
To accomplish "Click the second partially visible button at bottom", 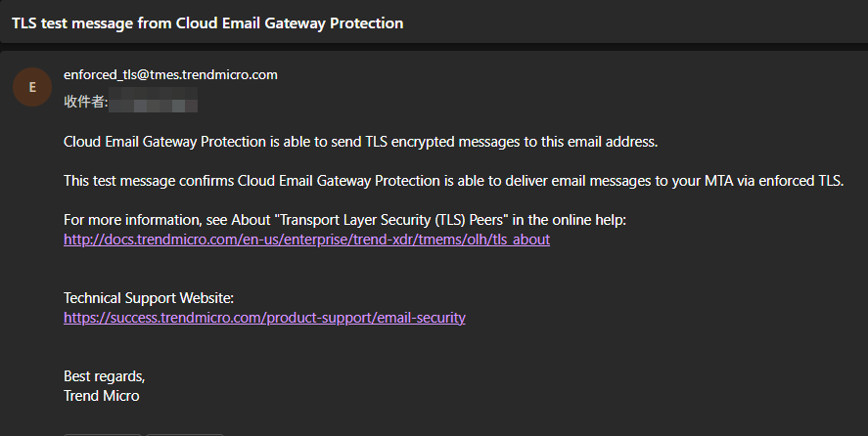I will coord(186,433).
